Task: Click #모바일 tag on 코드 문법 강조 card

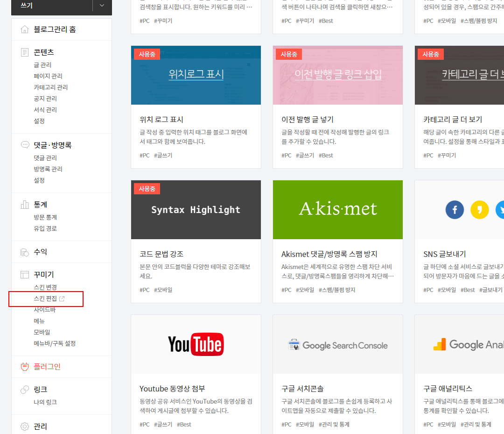Action: (x=163, y=290)
